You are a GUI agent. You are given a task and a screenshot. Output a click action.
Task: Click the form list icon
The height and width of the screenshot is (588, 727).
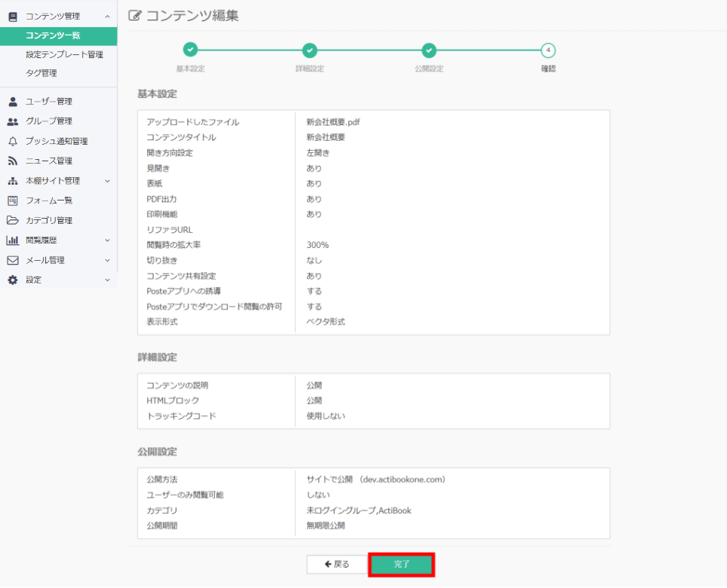pos(13,201)
